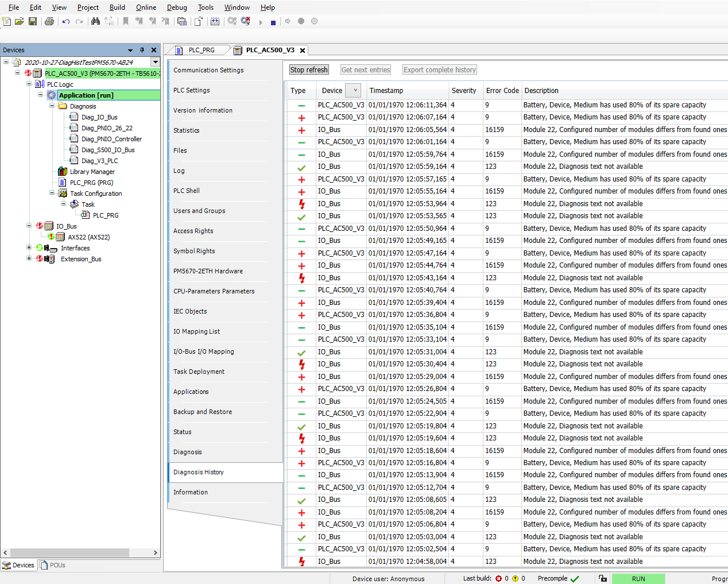Click the Save project toolbar icon
Screen dimensions: 728x584
click(33, 21)
